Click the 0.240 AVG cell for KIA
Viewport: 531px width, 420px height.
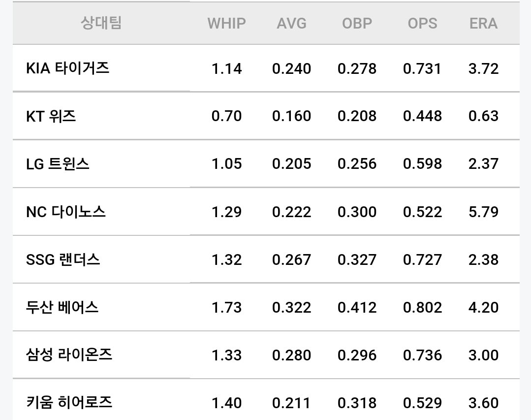pos(291,69)
